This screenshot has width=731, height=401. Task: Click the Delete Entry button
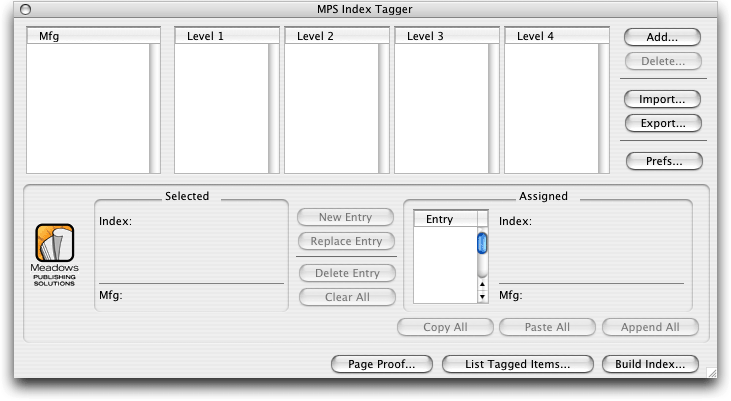(347, 273)
